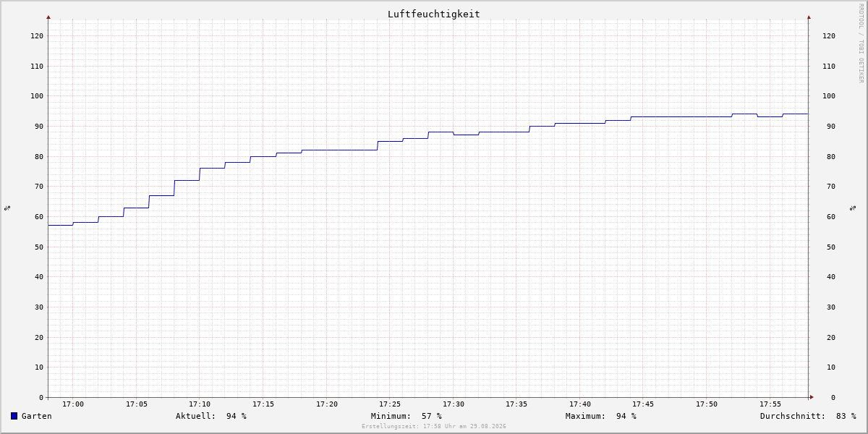Image resolution: width=868 pixels, height=434 pixels.
Task: Click the RRDTOOL / TOBI OETIKER watermark
Action: [x=861, y=43]
